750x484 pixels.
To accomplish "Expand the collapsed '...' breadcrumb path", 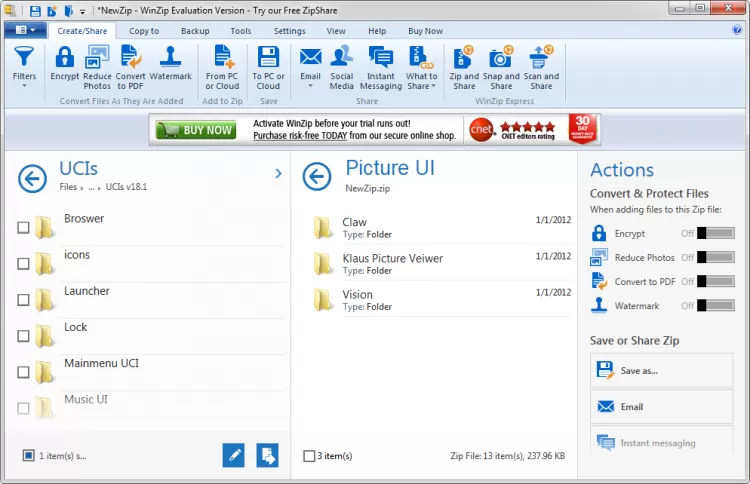I will (91, 187).
